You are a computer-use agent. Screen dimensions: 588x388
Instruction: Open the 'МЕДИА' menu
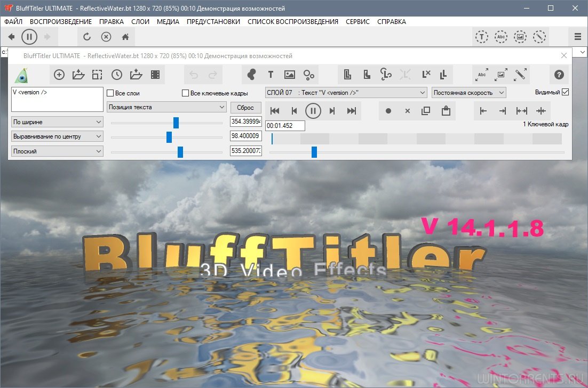(168, 22)
